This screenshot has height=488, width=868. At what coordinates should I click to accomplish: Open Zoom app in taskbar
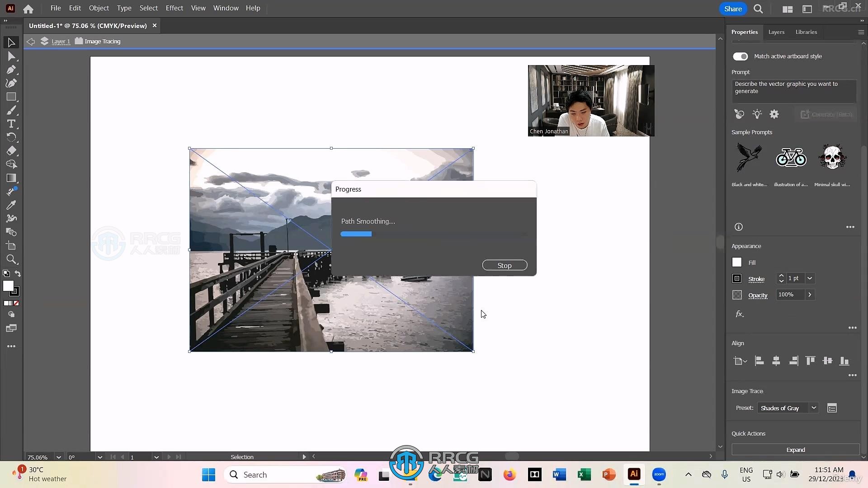coord(659,474)
